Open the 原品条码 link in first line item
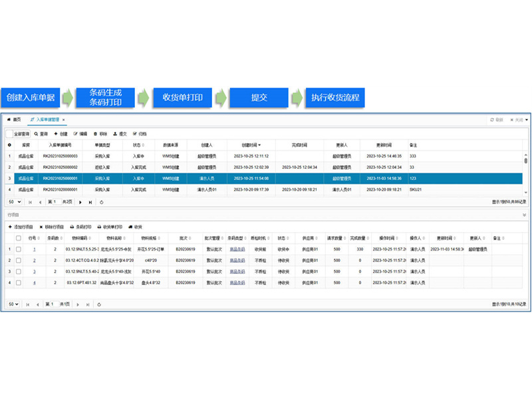Image resolution: width=532 pixels, height=399 pixels. pos(237,249)
